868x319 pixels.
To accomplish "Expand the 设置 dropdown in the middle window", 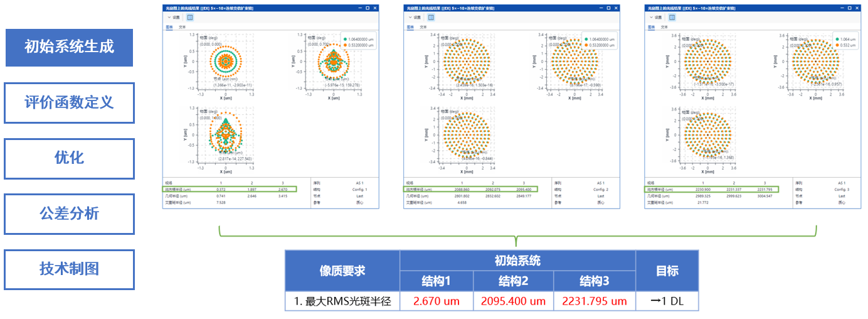I will point(414,18).
